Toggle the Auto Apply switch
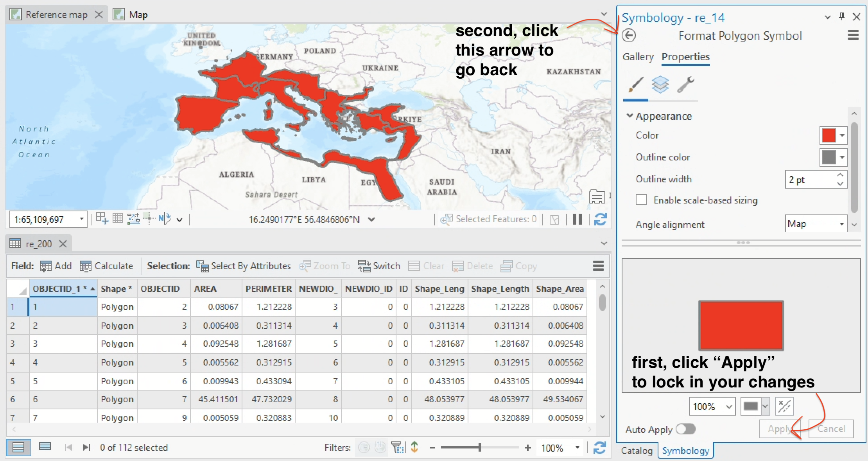The width and height of the screenshot is (868, 461). pos(686,429)
